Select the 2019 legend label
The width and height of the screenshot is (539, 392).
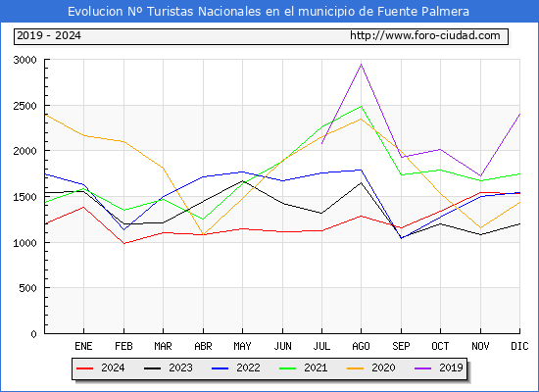point(451,367)
